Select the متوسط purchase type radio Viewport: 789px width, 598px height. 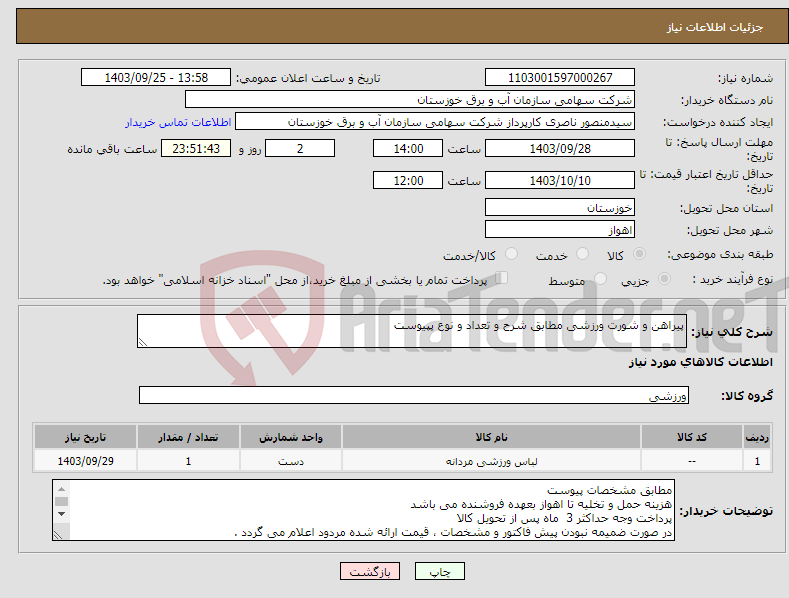600,278
